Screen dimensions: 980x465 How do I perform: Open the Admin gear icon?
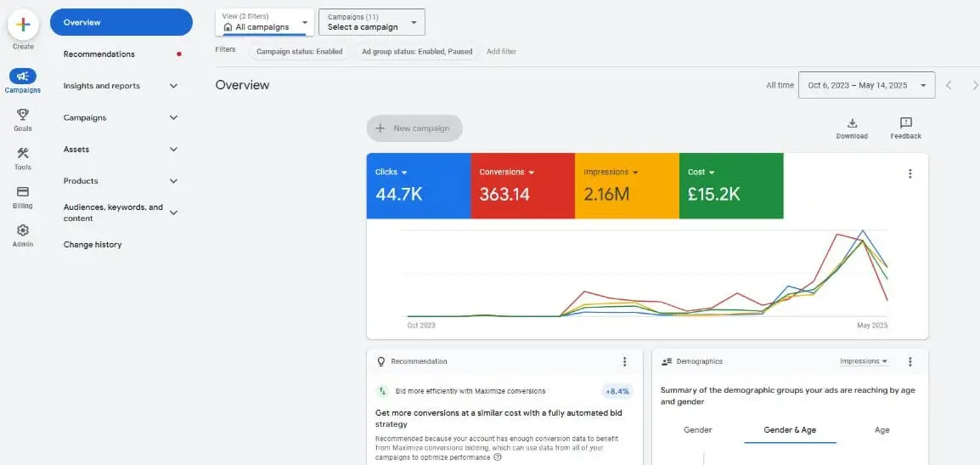point(23,230)
